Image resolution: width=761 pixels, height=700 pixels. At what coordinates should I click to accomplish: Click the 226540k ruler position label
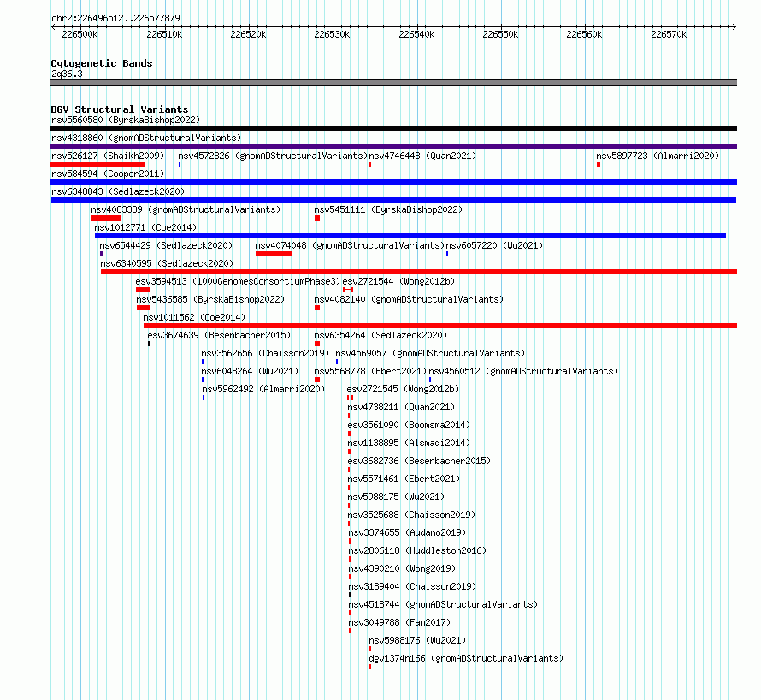[416, 34]
